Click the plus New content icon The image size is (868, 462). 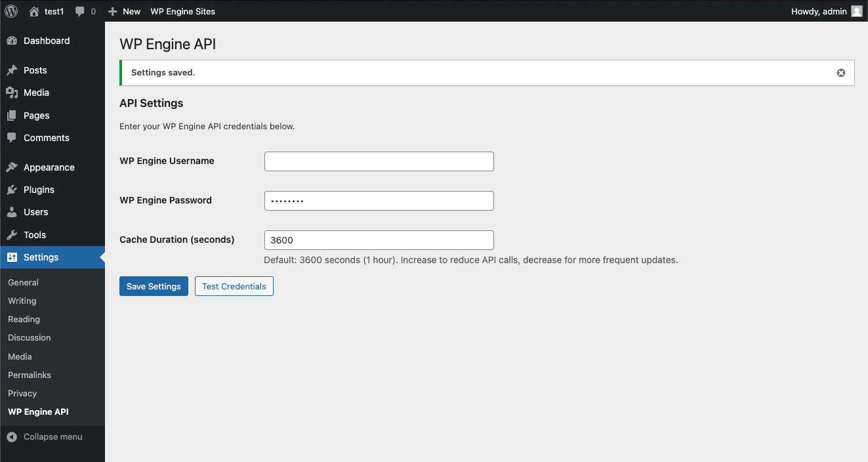[x=113, y=11]
